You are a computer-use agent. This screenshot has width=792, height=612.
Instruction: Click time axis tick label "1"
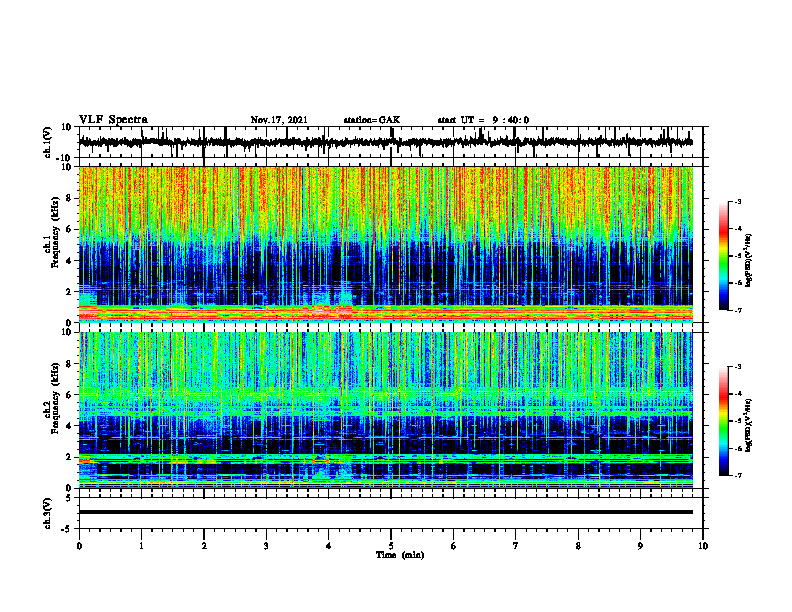[x=141, y=546]
